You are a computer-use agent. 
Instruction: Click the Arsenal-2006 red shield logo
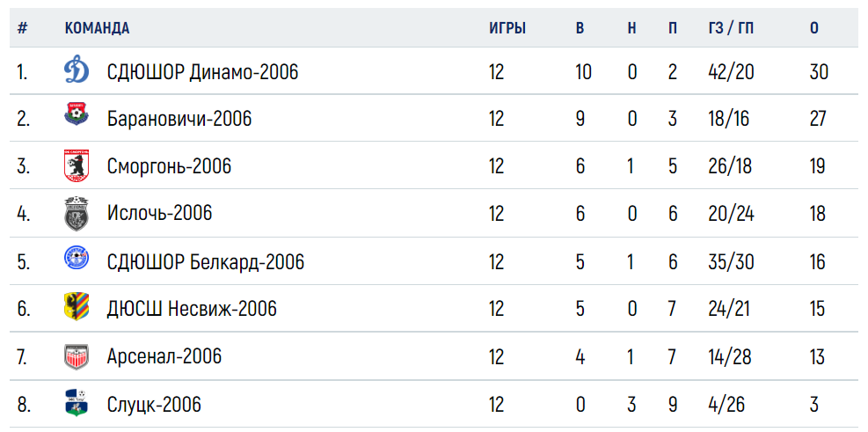point(76,356)
